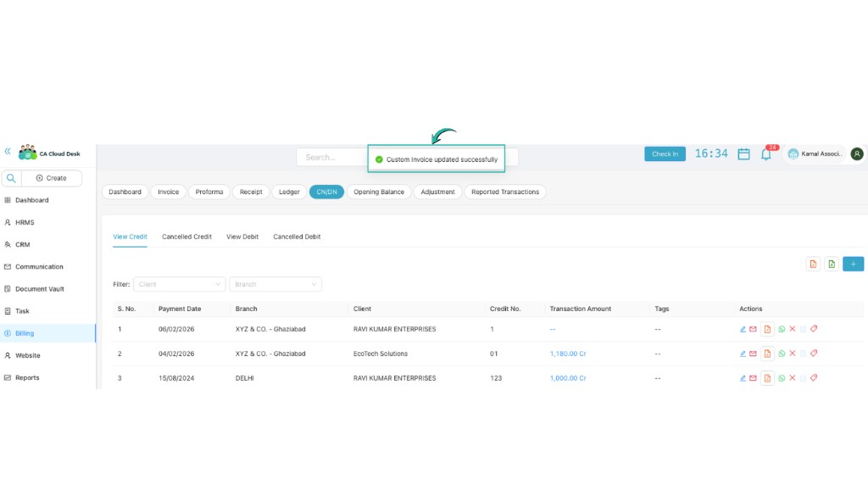Image resolution: width=868 pixels, height=496 pixels.
Task: Collapse the sidebar with double-chevron icon
Action: click(7, 152)
